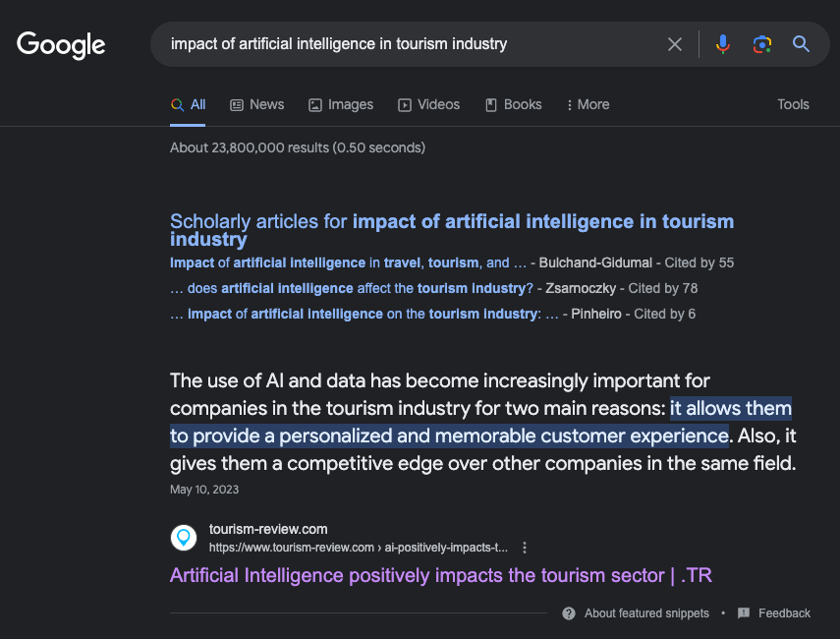The image size is (840, 639).
Task: Switch to the Videos tab
Action: [x=428, y=104]
